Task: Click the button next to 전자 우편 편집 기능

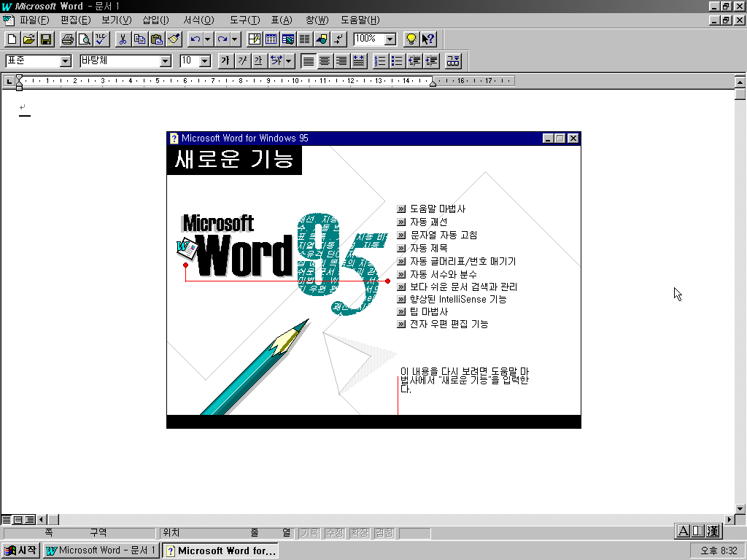Action: (401, 324)
